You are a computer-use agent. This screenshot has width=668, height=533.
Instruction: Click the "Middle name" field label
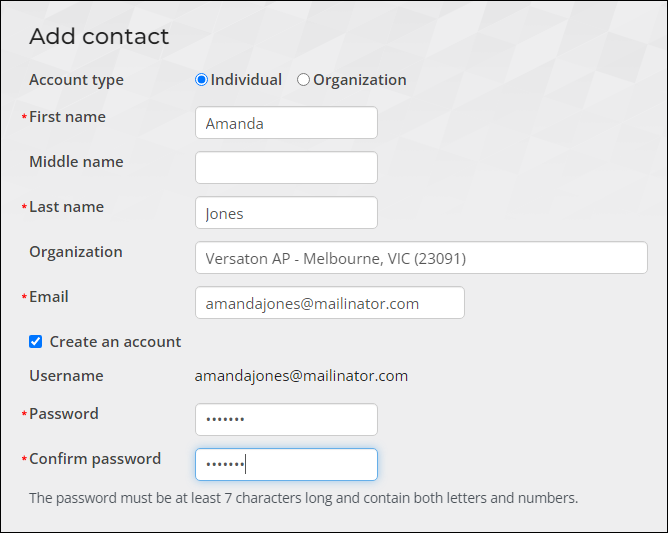click(76, 162)
